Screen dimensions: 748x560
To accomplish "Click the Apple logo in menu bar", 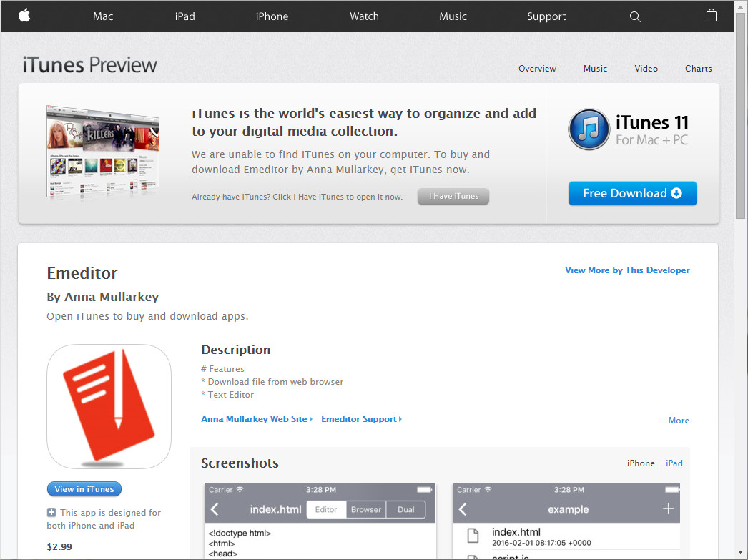I will click(x=24, y=16).
